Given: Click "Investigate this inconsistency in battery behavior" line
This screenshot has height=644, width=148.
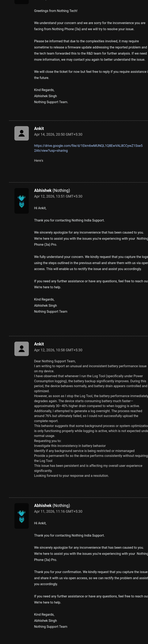Looking at the screenshot, I should click(x=70, y=446).
